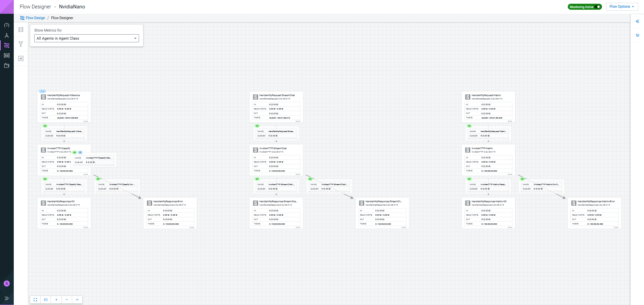Screen dimensions: 644x305
Task: Click the user avatar 'A' in sidebar
Action: coord(7,284)
